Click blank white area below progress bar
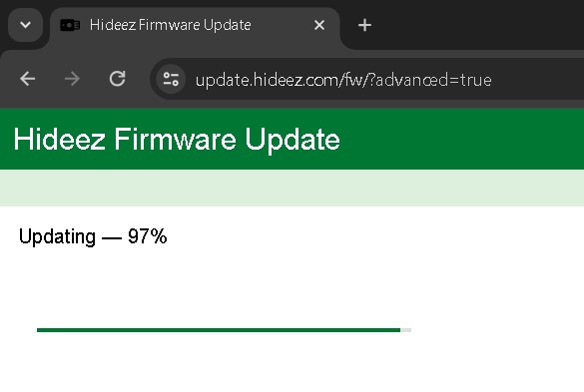 pyautogui.click(x=292, y=363)
